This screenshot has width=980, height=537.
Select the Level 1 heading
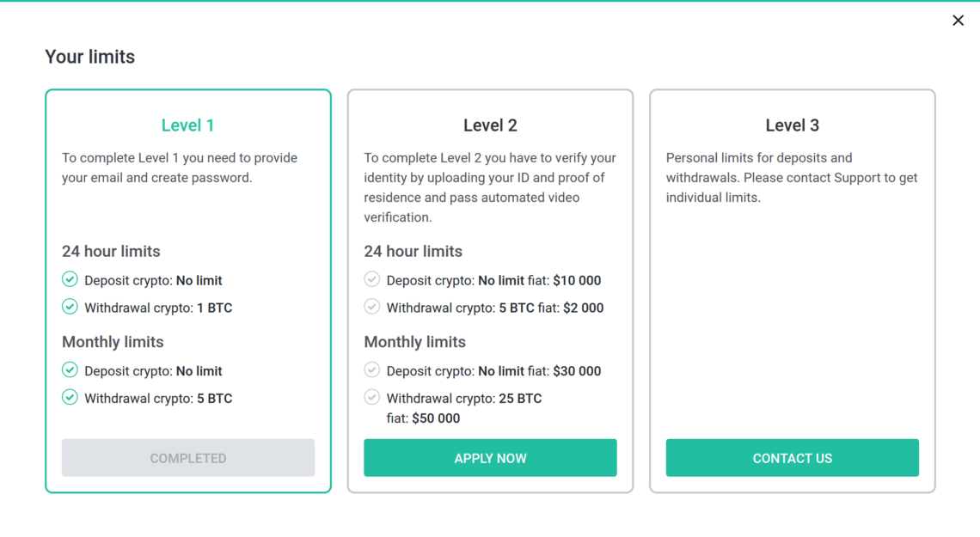point(187,125)
